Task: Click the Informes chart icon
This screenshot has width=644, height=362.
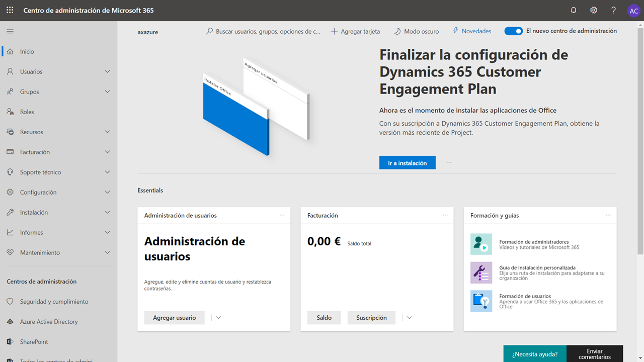Action: [x=10, y=232]
